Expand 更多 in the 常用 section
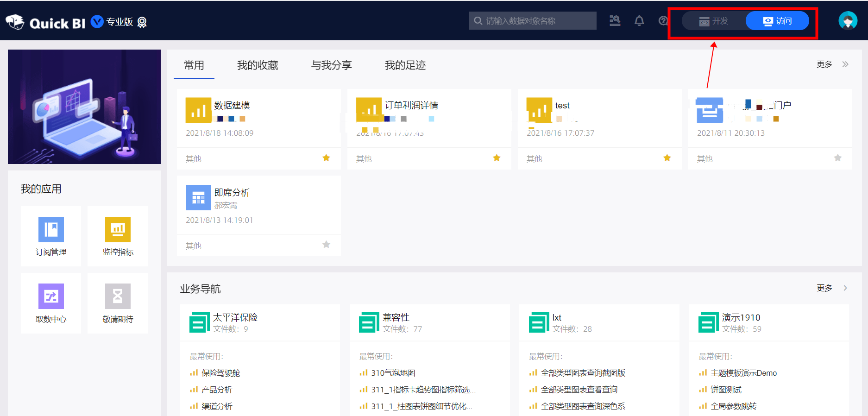This screenshot has height=416, width=868. pos(832,64)
